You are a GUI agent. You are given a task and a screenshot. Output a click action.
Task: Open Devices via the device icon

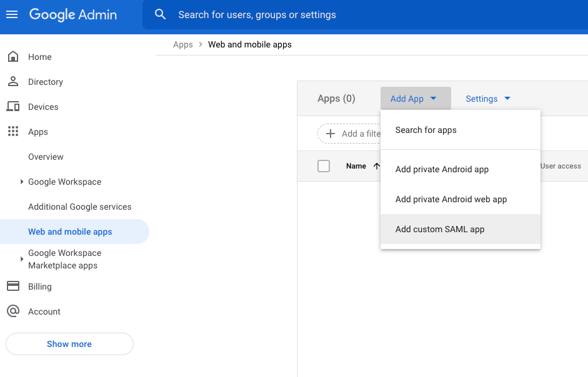tap(13, 106)
